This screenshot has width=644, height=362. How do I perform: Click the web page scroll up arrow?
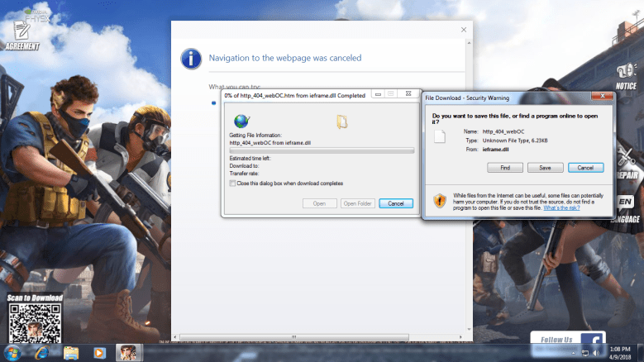(x=469, y=43)
